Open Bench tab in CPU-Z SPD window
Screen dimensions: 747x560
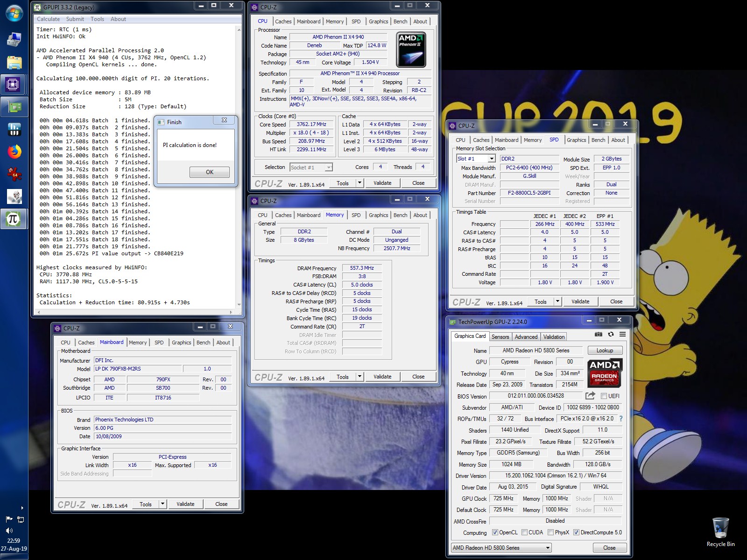pyautogui.click(x=598, y=140)
